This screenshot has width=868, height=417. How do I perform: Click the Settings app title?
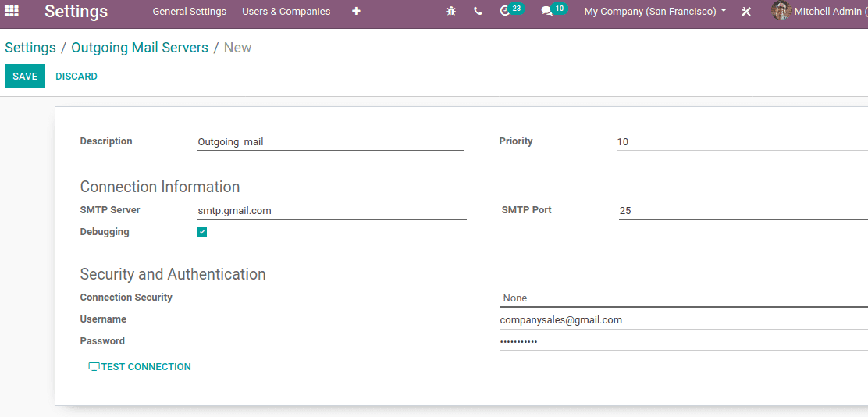(x=76, y=11)
